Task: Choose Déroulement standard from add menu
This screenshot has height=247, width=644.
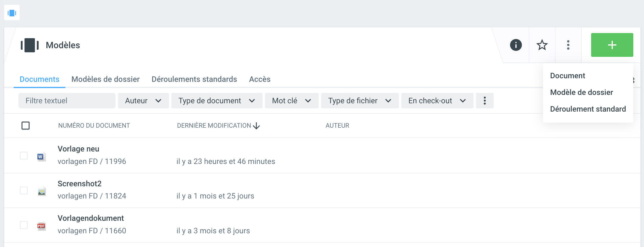Action: coord(588,109)
